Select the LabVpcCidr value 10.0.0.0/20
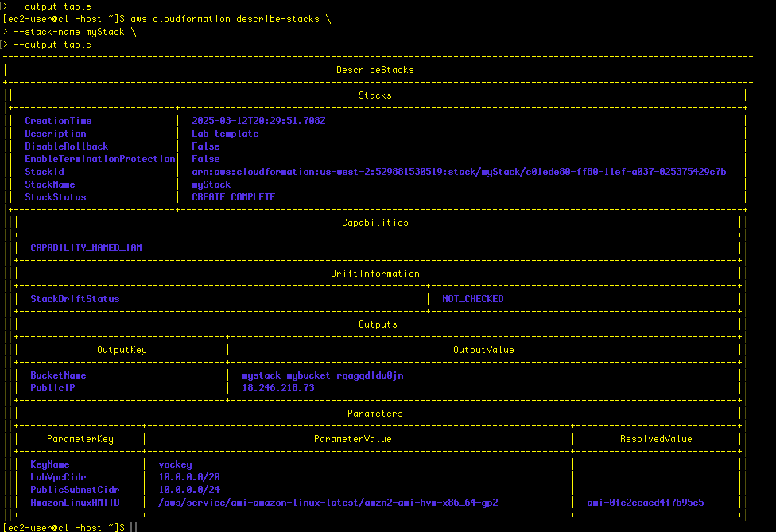 pos(189,477)
